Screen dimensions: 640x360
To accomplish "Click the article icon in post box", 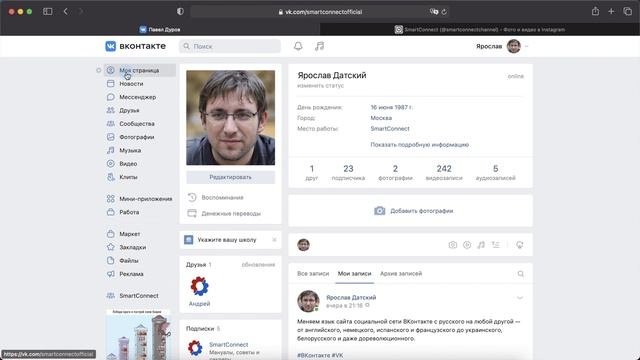I will 496,245.
